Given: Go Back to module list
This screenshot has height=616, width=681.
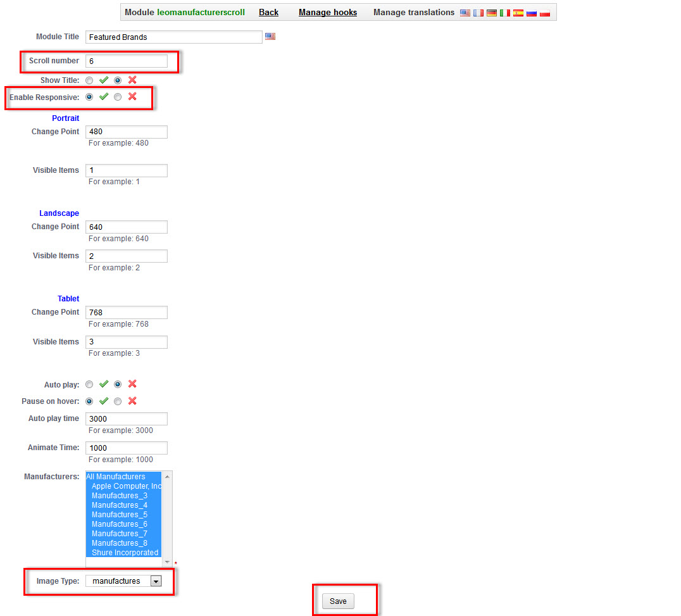Looking at the screenshot, I should coord(268,13).
